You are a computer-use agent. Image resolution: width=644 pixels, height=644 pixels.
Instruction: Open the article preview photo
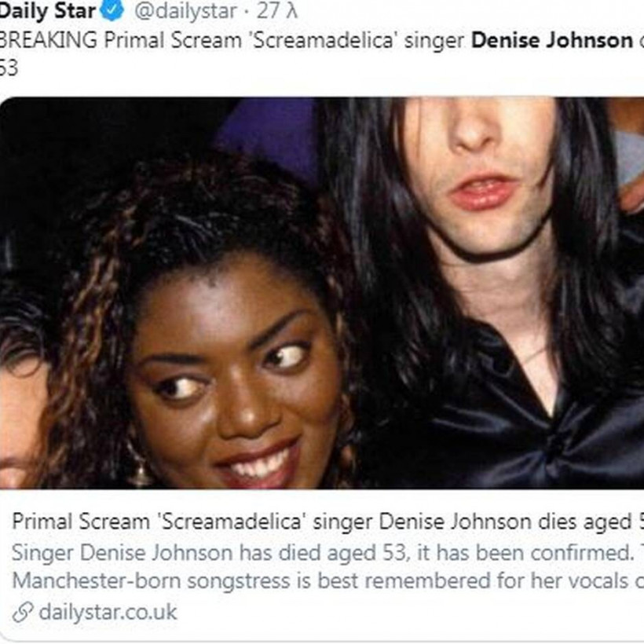click(x=322, y=293)
